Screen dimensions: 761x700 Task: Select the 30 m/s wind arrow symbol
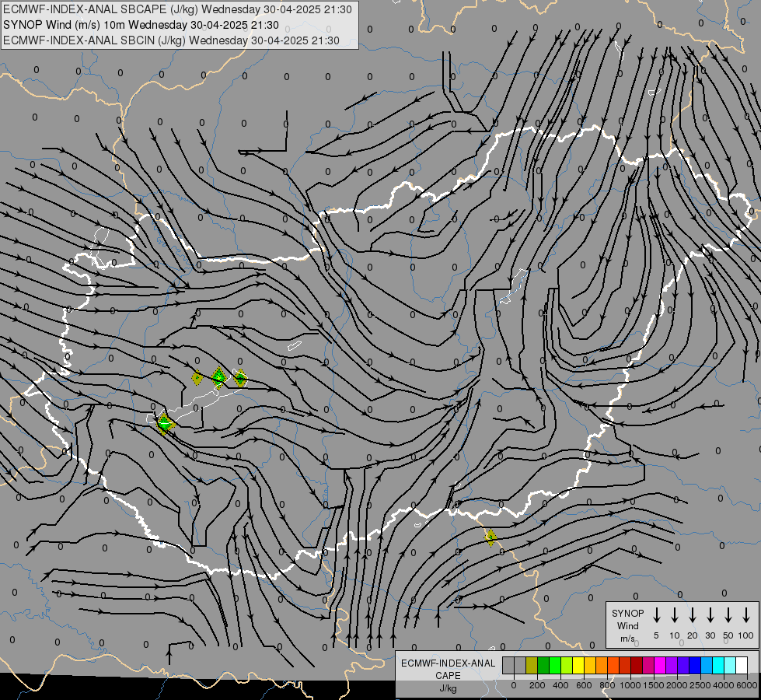click(x=710, y=615)
